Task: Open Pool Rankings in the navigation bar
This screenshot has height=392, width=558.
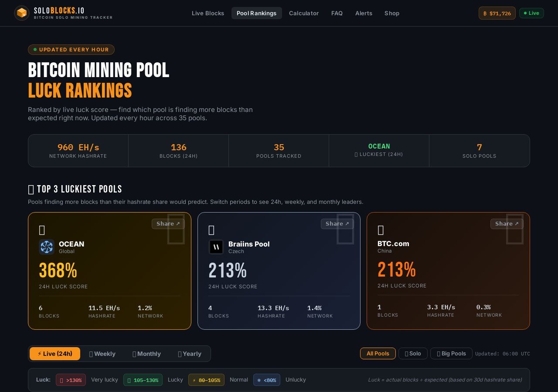Action: [x=256, y=13]
